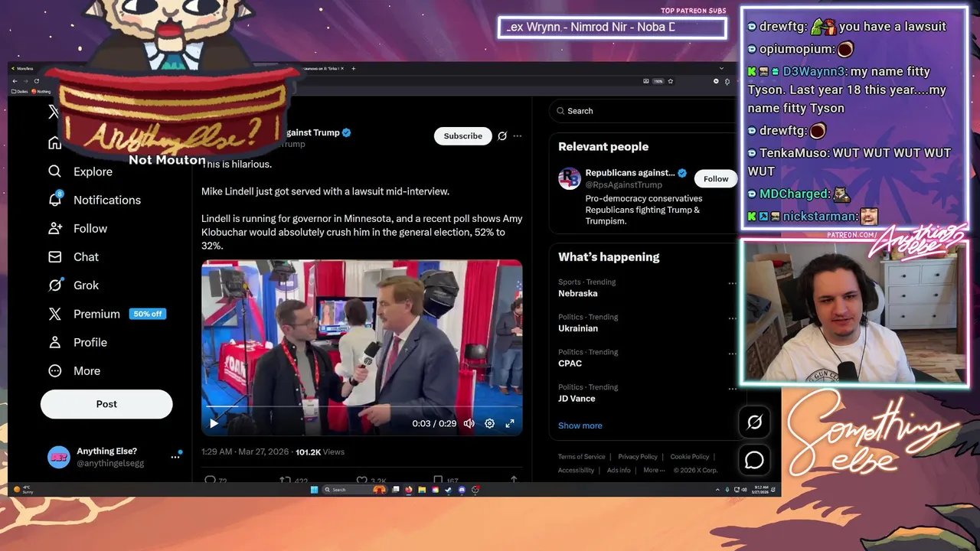Open the Windows Start menu
980x551 pixels.
pyautogui.click(x=314, y=490)
